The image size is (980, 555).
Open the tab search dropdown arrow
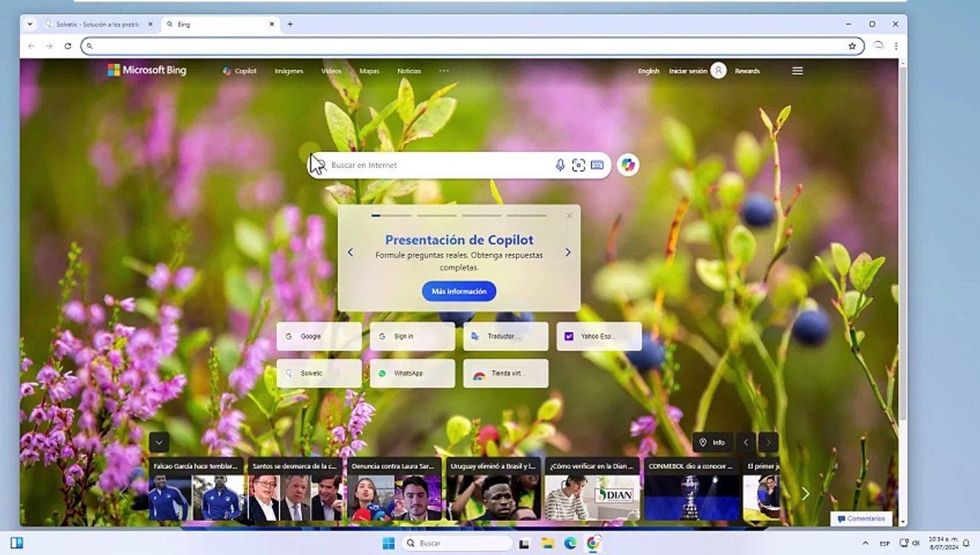point(30,24)
